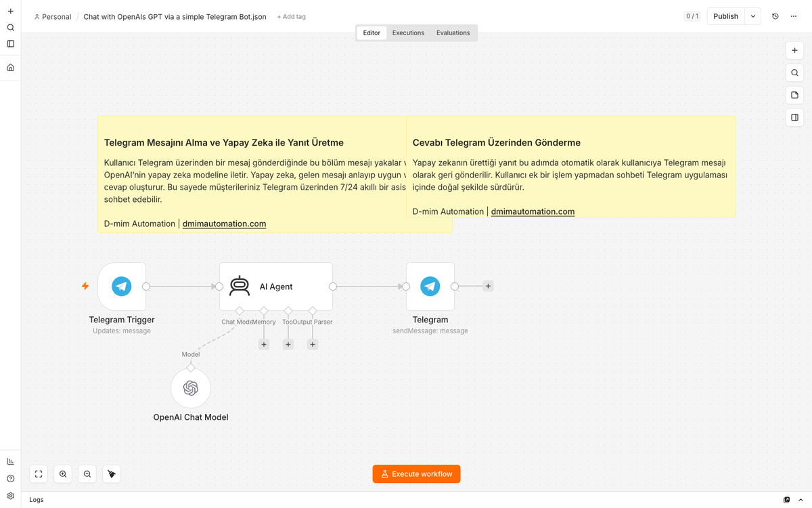Click the Publish button
Viewport: 812px width, 508px height.
[x=725, y=16]
